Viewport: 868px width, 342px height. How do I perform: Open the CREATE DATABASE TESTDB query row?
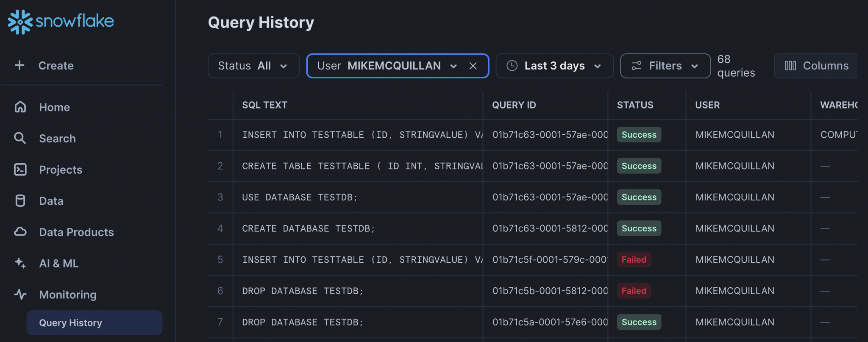[x=308, y=228]
